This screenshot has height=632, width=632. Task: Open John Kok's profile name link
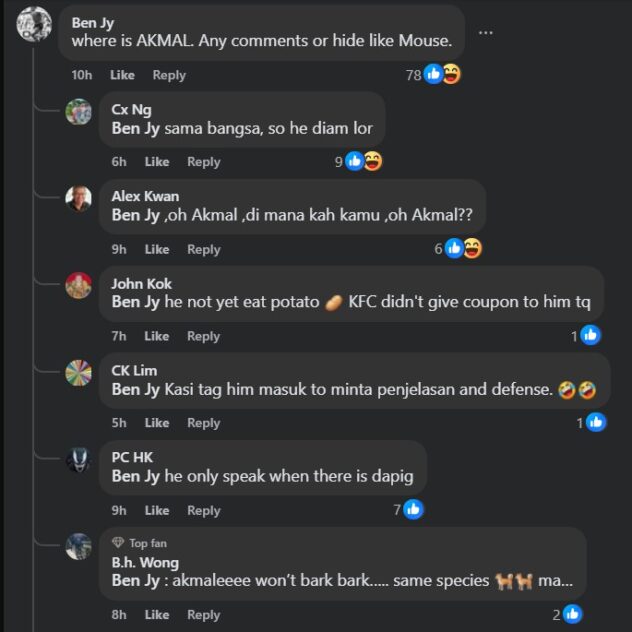[x=141, y=284]
